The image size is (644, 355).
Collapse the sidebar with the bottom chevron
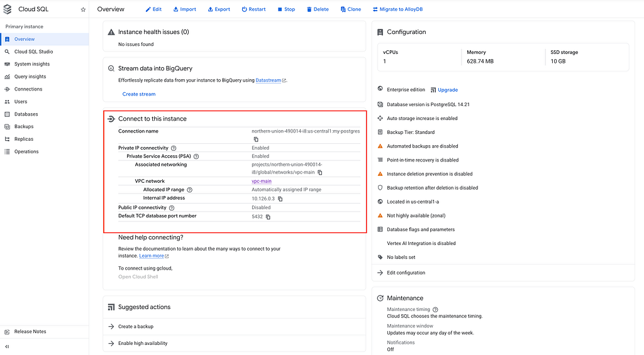click(7, 347)
